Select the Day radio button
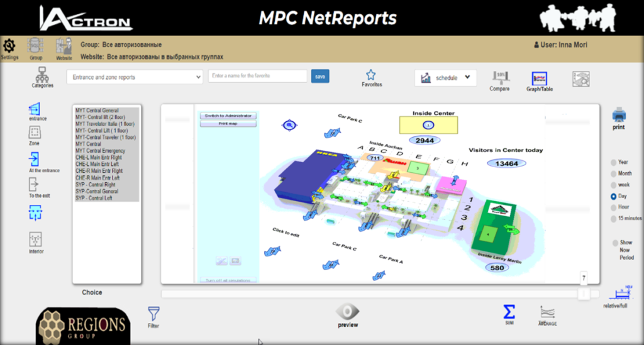This screenshot has width=644, height=345. [x=614, y=197]
